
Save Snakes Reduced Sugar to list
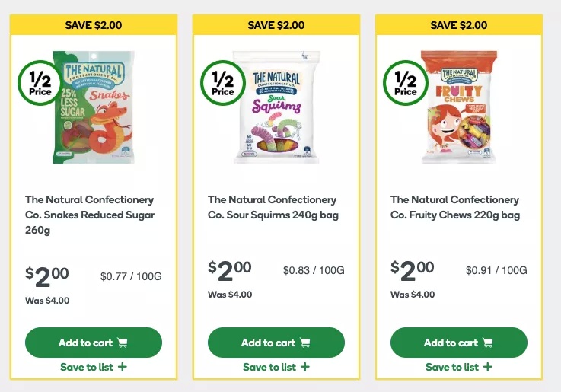(94, 367)
